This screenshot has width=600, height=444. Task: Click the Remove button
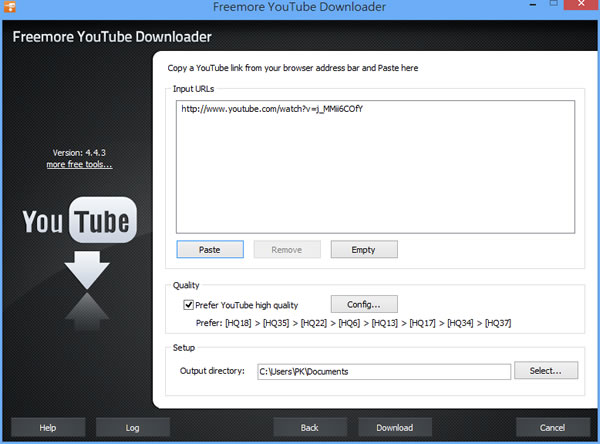[287, 250]
